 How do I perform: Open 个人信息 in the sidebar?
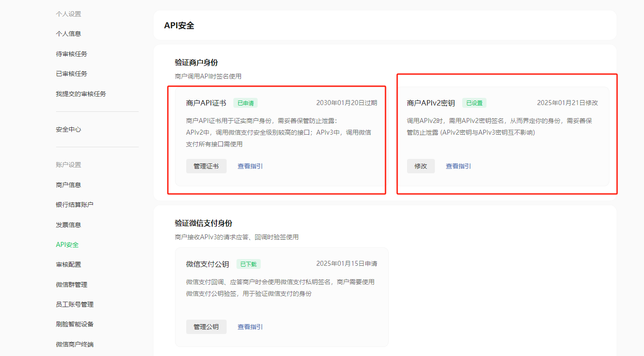pos(68,34)
